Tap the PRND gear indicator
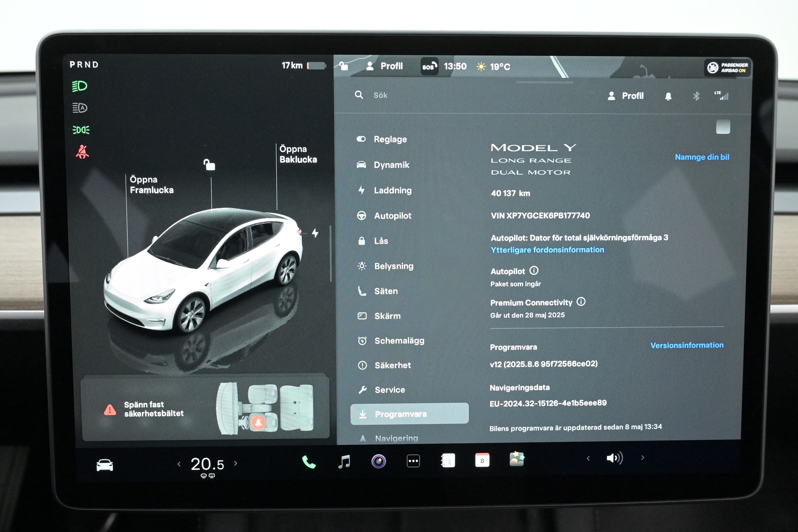 click(x=84, y=65)
